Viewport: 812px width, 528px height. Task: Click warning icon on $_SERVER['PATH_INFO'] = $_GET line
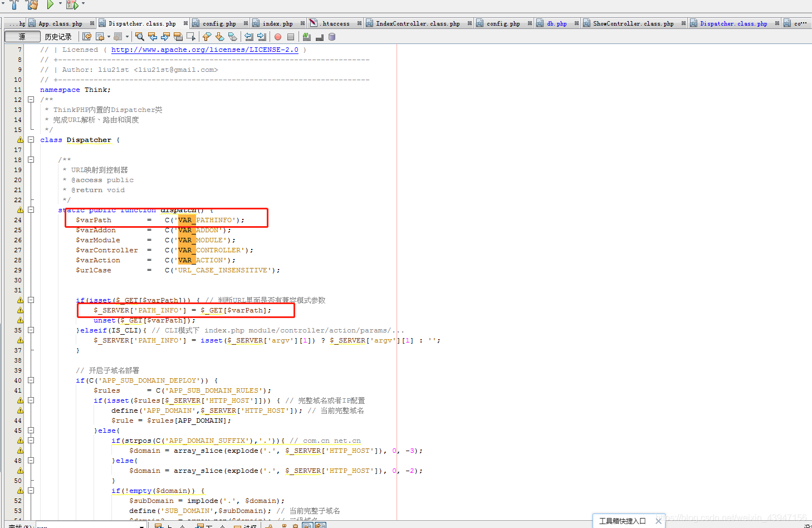click(x=20, y=310)
